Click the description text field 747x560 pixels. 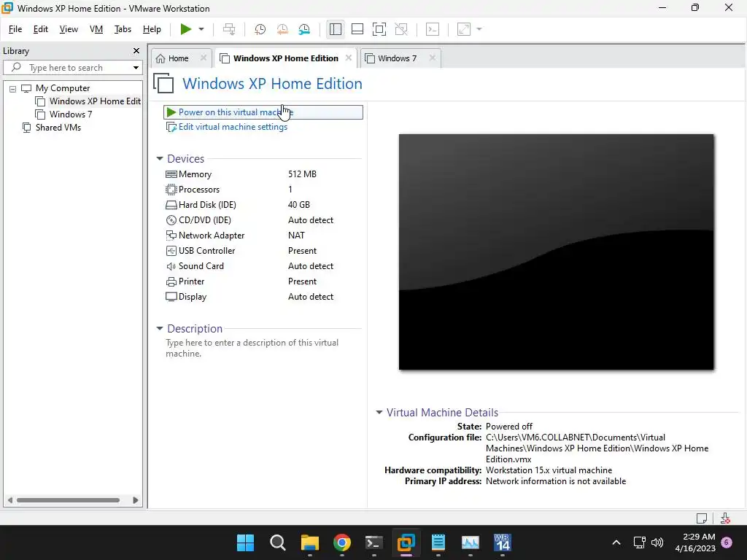262,348
